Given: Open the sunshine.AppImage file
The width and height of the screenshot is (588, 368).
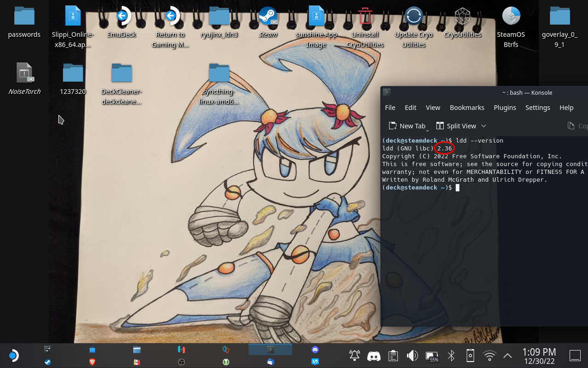Looking at the screenshot, I should [x=316, y=27].
